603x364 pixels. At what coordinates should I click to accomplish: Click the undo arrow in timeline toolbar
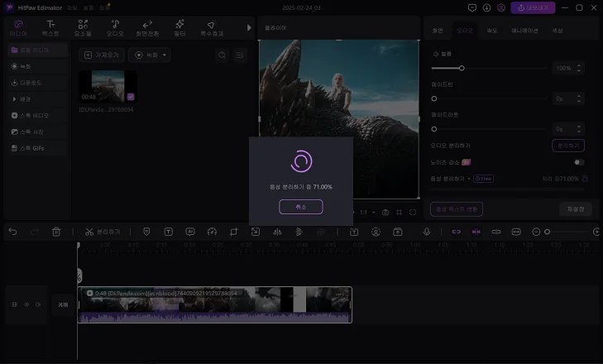[x=12, y=232]
